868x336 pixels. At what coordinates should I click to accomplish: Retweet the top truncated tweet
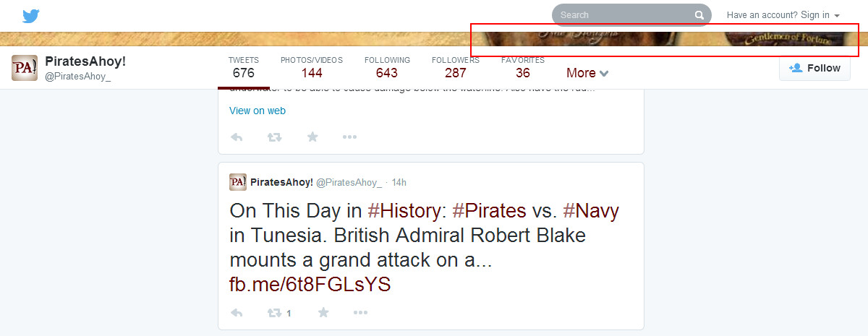(x=275, y=137)
